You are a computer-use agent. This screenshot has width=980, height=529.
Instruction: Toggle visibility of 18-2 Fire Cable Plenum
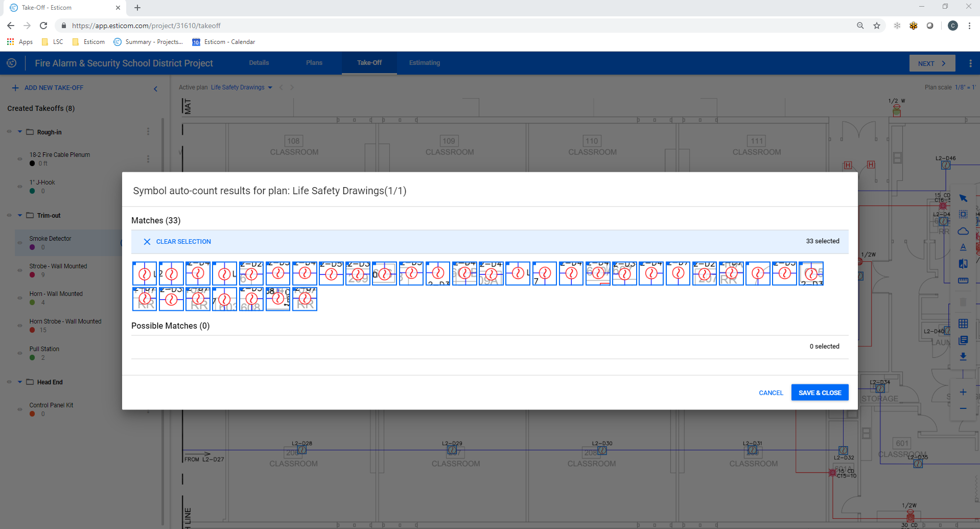(x=20, y=159)
